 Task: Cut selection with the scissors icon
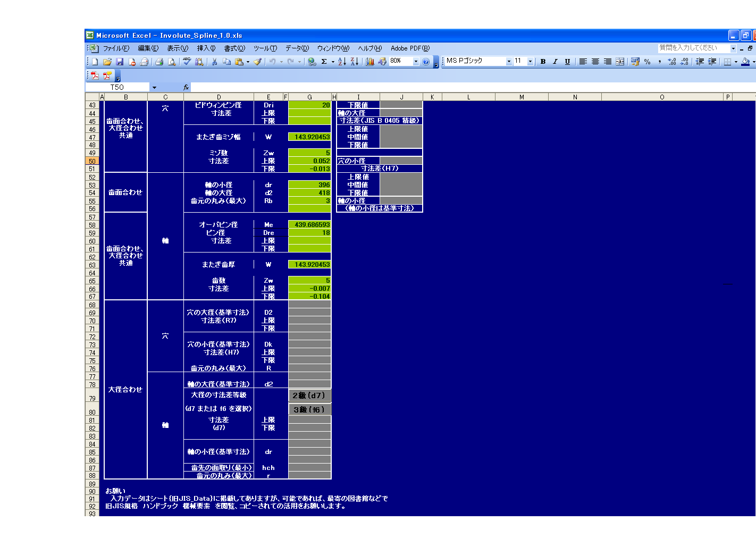tap(214, 62)
